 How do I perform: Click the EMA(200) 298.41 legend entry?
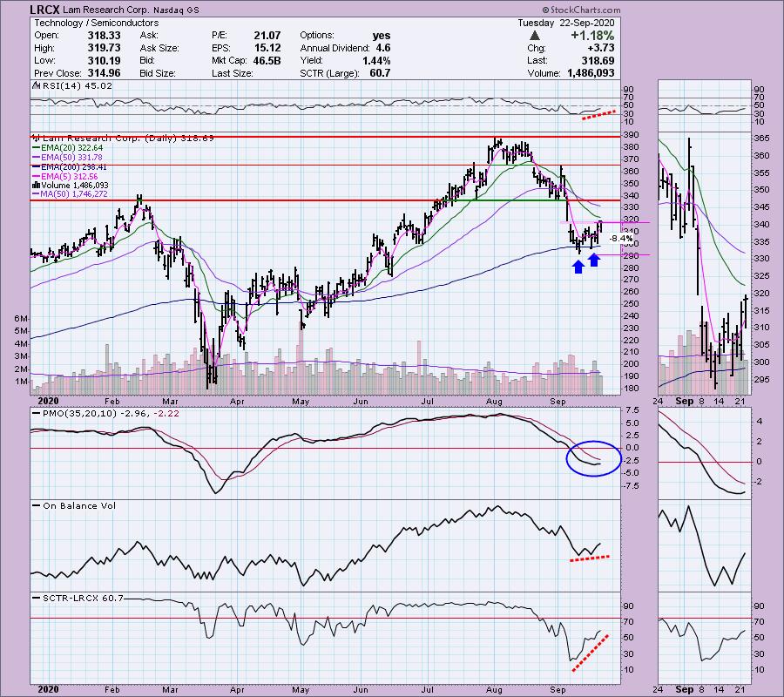tap(70, 167)
